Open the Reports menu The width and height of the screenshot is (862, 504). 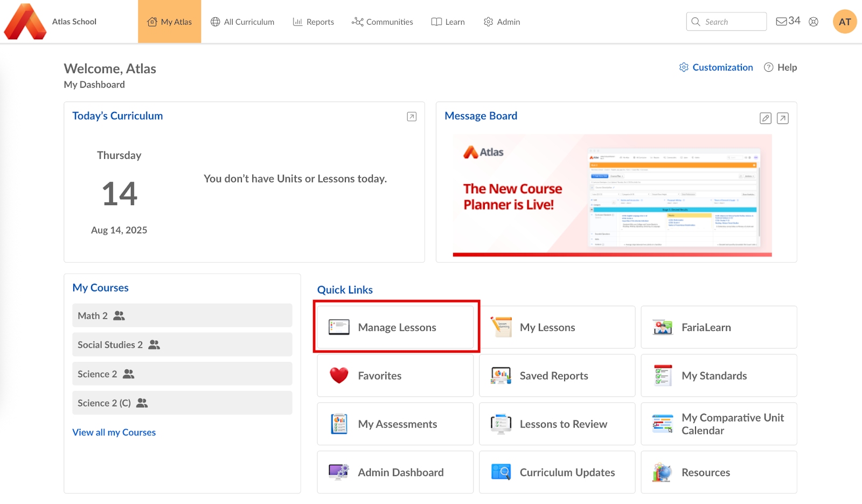coord(314,22)
